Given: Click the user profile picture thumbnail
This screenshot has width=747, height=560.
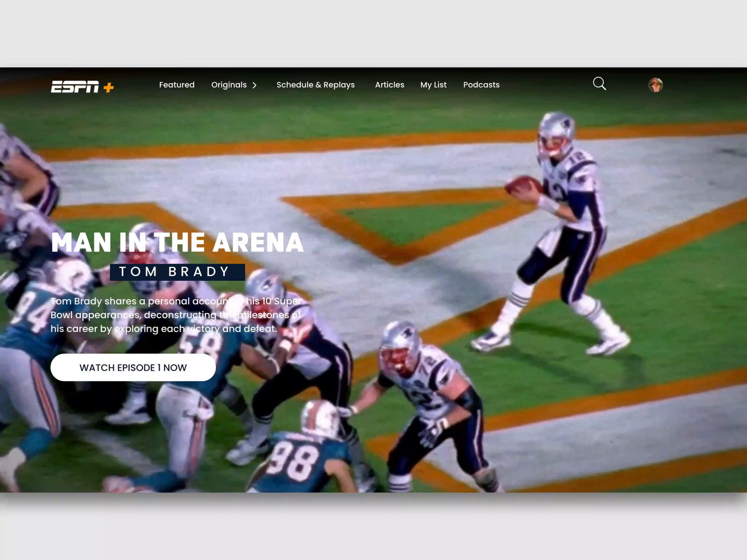Looking at the screenshot, I should (x=655, y=86).
